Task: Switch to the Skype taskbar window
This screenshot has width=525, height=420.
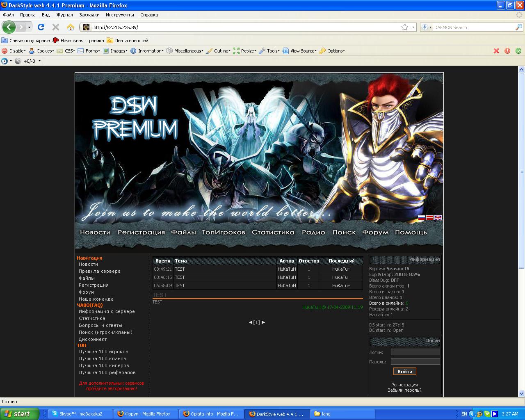Action: 80,414
